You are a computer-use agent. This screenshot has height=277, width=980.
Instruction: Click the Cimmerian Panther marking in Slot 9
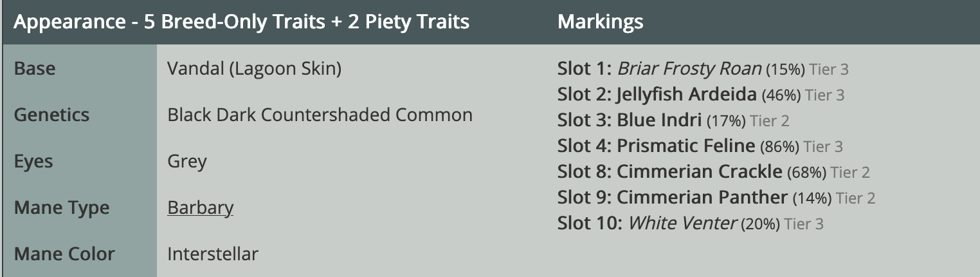(702, 198)
